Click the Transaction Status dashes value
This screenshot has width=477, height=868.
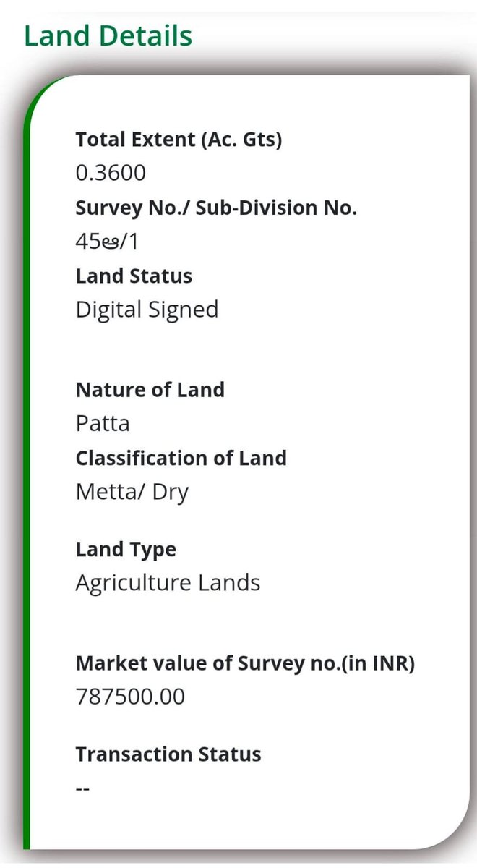tap(82, 789)
